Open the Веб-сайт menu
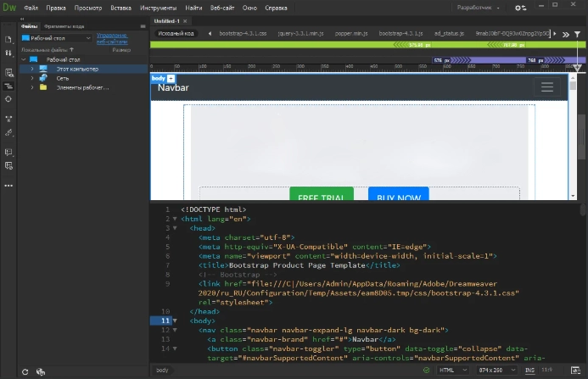 [x=222, y=8]
